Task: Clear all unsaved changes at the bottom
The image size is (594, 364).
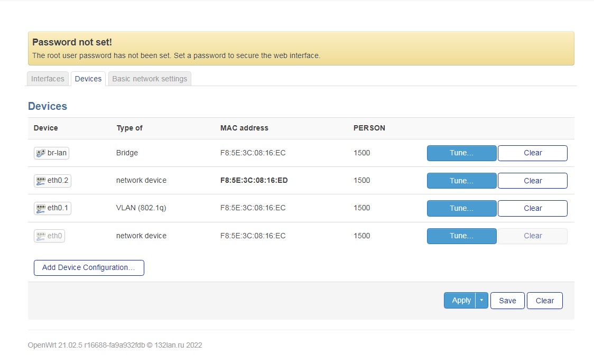Action: [x=544, y=300]
